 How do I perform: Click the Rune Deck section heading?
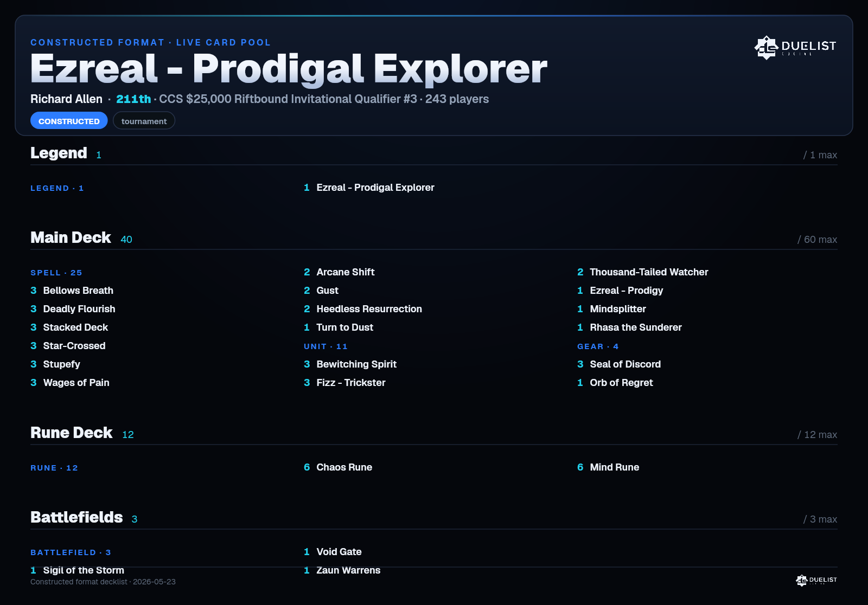coord(72,433)
